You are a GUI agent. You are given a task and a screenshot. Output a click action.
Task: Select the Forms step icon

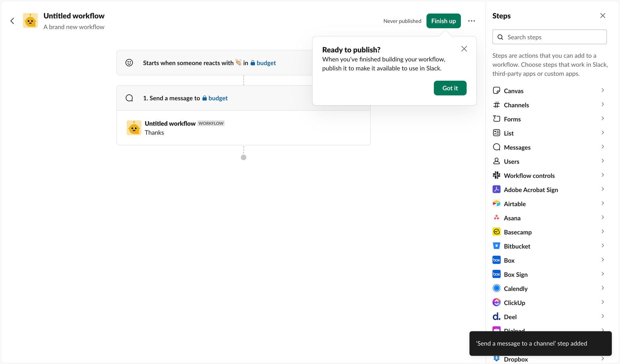[x=496, y=119]
